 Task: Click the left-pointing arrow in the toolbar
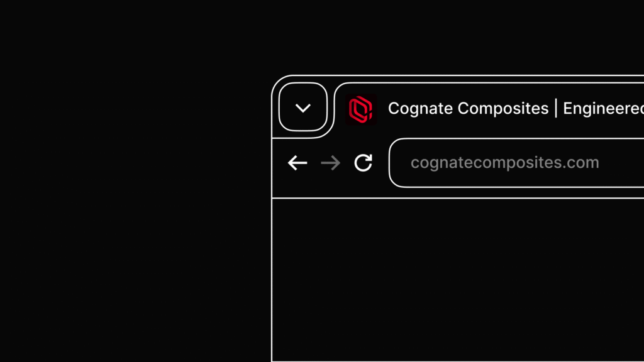(x=297, y=163)
